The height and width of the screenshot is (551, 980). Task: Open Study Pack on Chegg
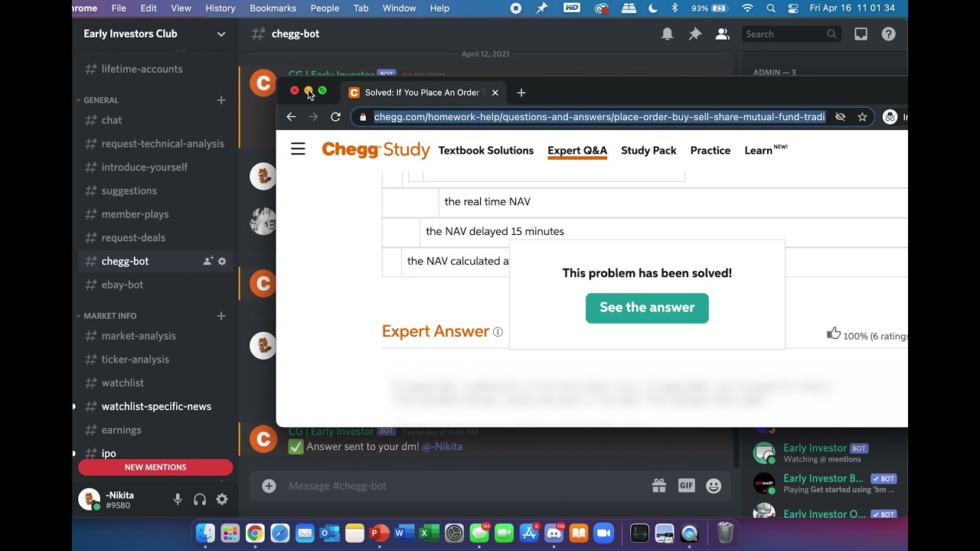coord(648,151)
